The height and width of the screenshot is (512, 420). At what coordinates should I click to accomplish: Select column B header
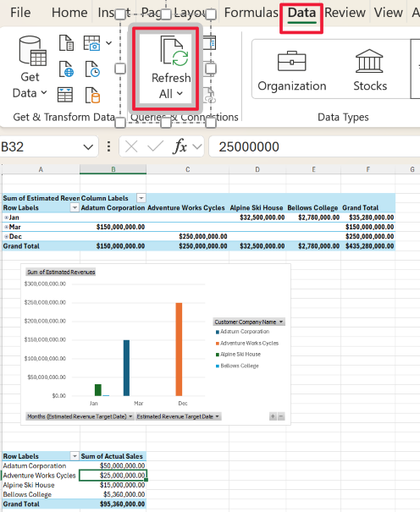[113, 169]
